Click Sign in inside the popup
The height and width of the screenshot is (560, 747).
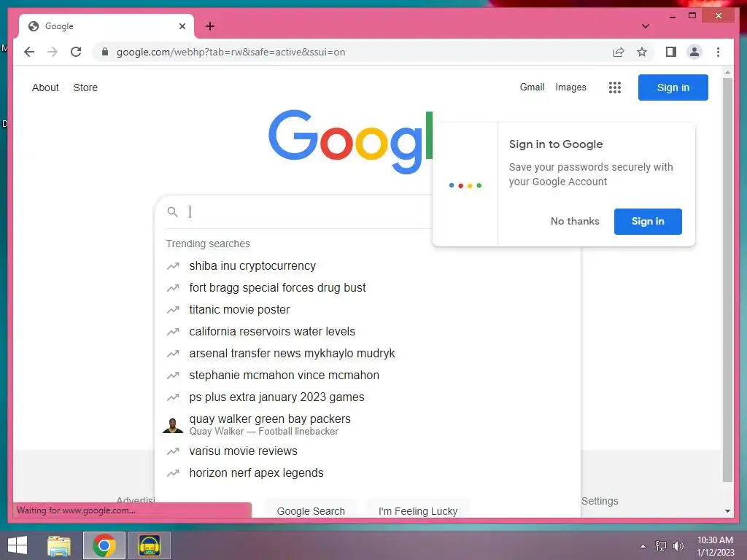tap(648, 222)
